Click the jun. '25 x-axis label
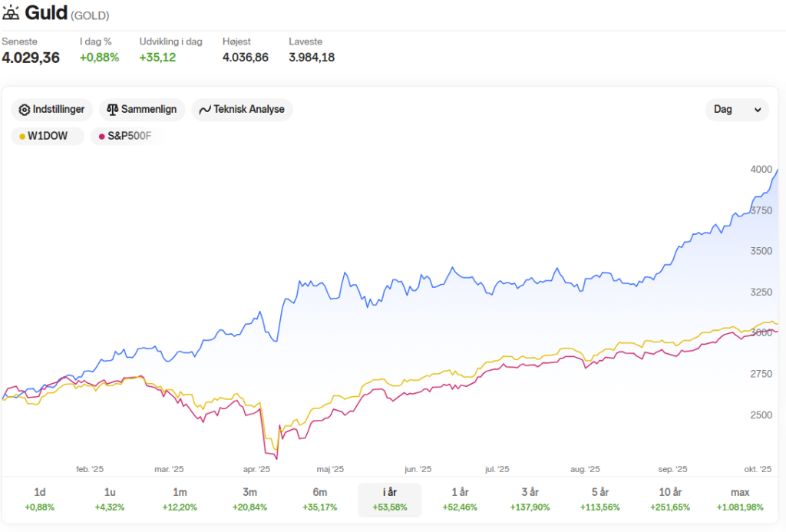 pos(418,469)
